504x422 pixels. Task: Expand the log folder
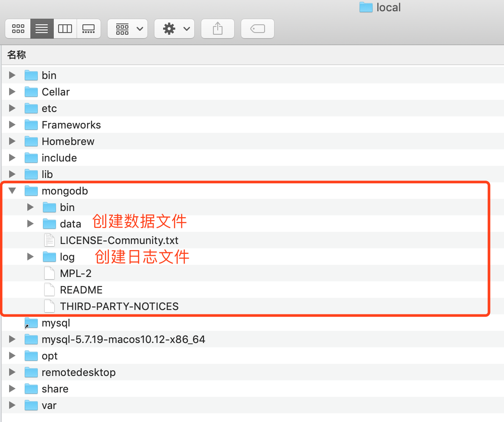(30, 257)
